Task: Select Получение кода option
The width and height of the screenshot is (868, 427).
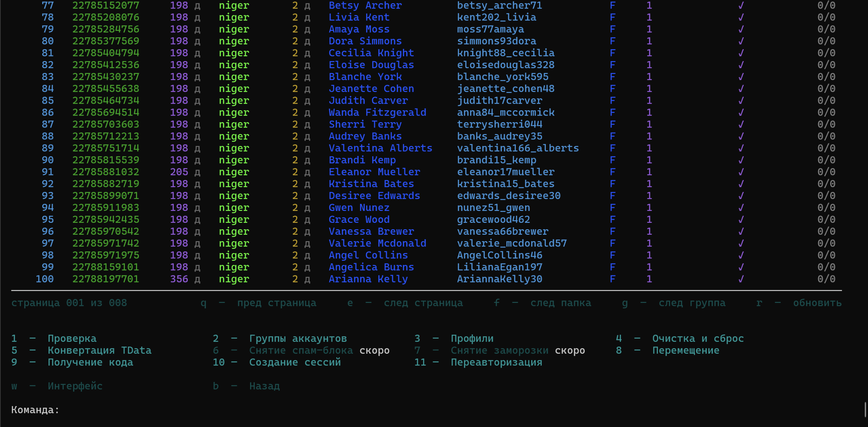Action: click(x=90, y=362)
